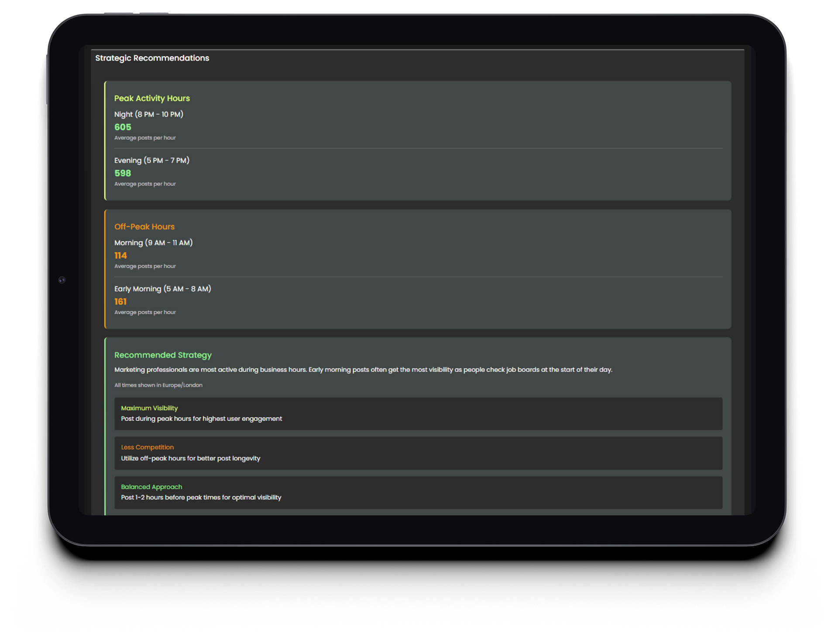Click the tablet's front camera dot

click(x=62, y=280)
